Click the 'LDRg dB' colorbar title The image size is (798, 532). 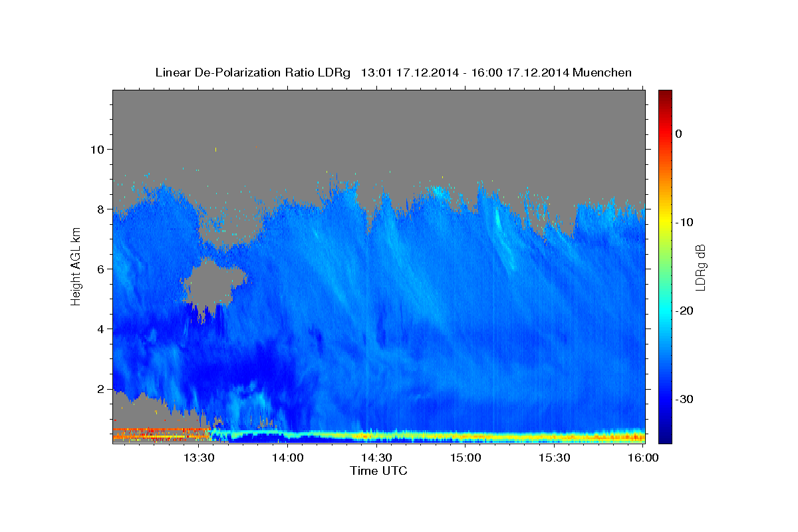click(x=700, y=267)
